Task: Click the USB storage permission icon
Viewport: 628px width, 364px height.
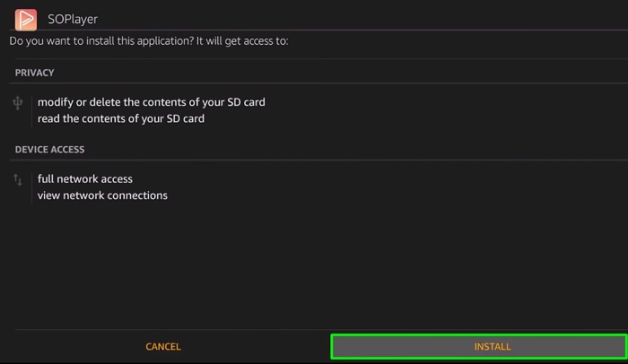Action: tap(18, 103)
